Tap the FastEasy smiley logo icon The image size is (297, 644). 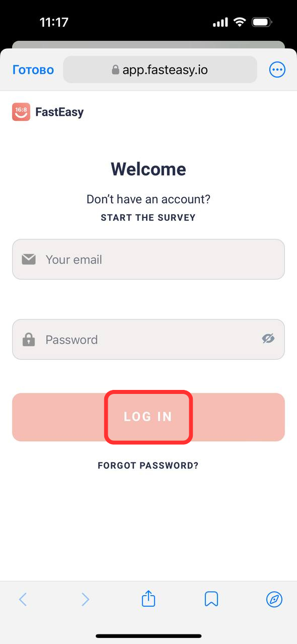21,112
